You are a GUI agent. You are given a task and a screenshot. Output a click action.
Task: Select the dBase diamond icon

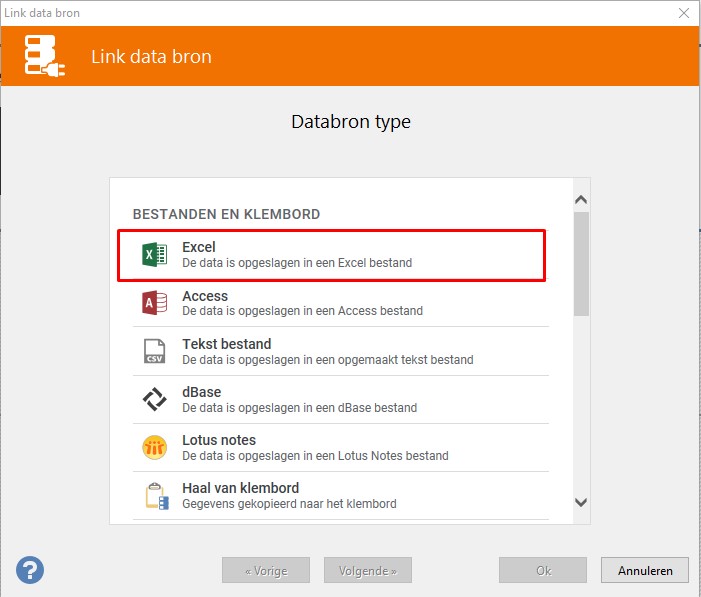tap(154, 399)
